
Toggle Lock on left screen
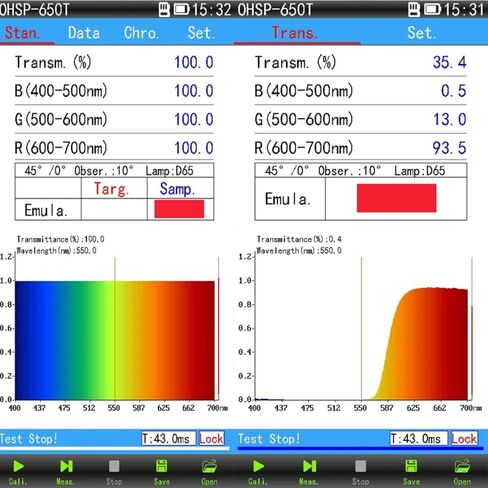(x=211, y=439)
